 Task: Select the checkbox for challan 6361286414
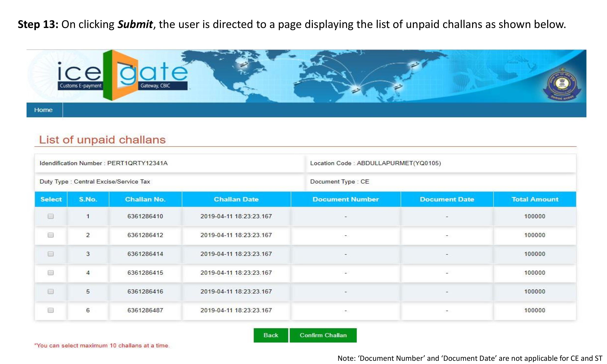(x=51, y=254)
